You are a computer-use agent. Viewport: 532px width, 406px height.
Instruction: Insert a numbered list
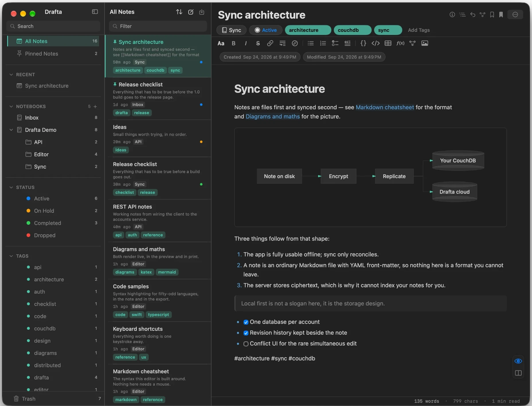click(323, 43)
